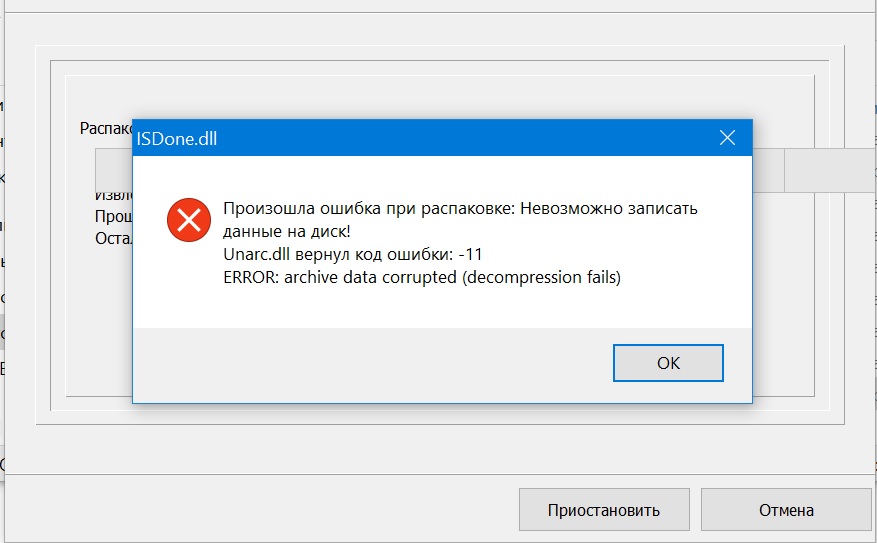The width and height of the screenshot is (877, 543).
Task: Click the 'Unarc.dll вернул код ошибки: -11' line
Action: (x=353, y=255)
